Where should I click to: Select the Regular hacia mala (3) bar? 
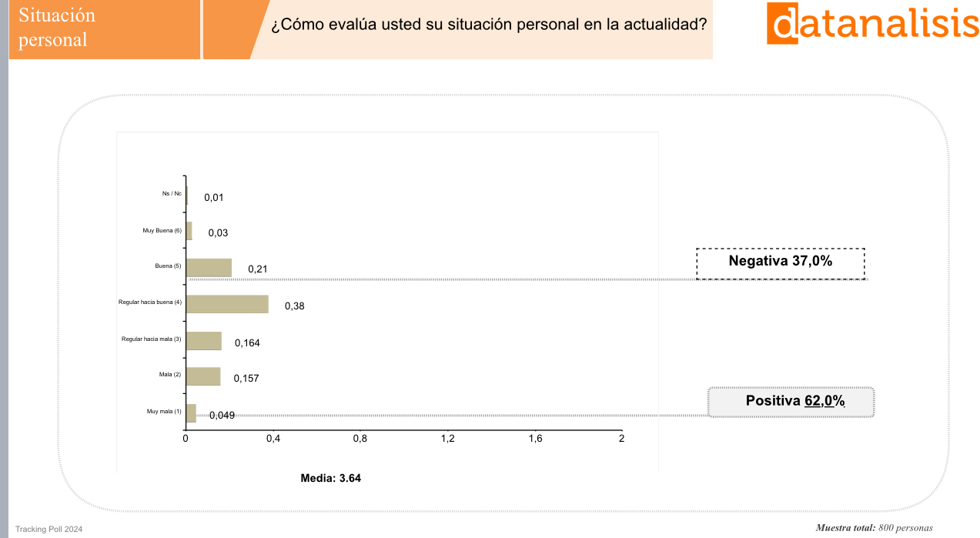204,341
